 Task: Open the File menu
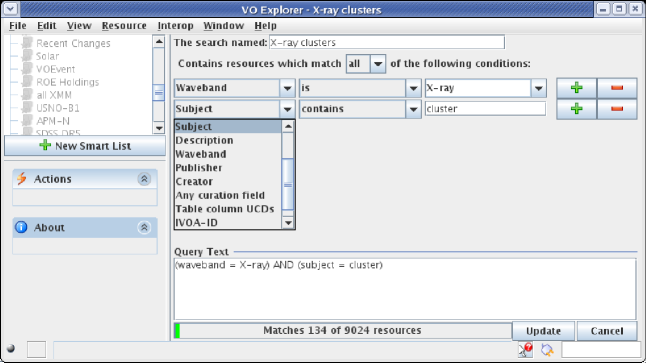click(18, 26)
